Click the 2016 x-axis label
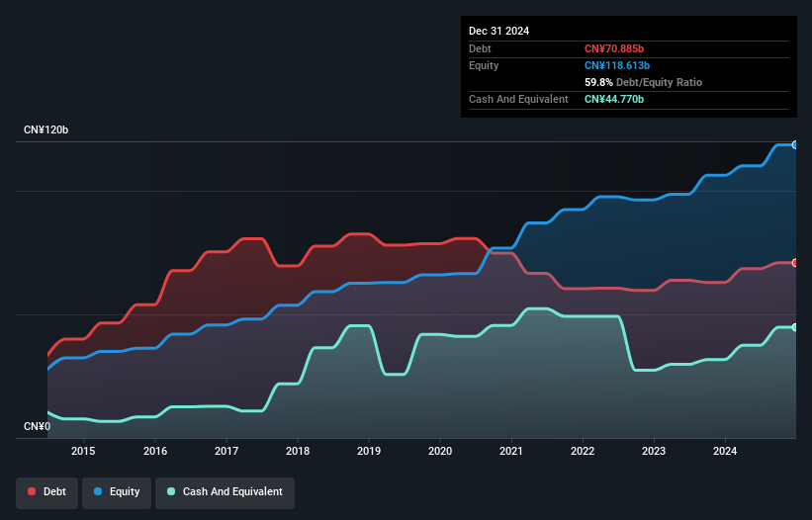The height and width of the screenshot is (520, 812). pos(155,451)
